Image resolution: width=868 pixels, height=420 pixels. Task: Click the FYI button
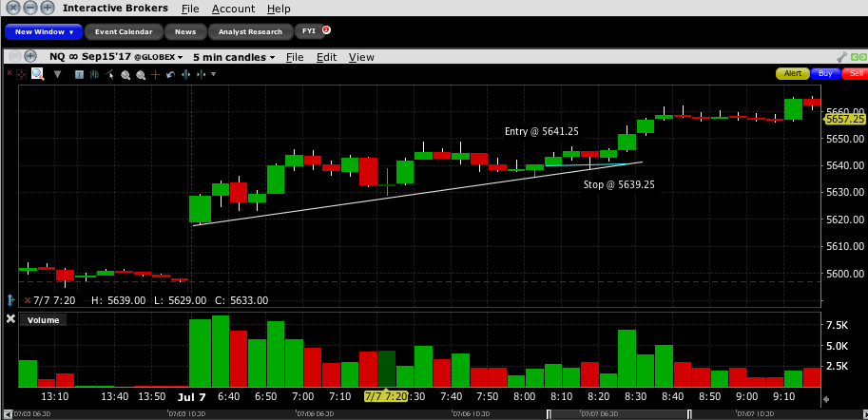coord(308,31)
